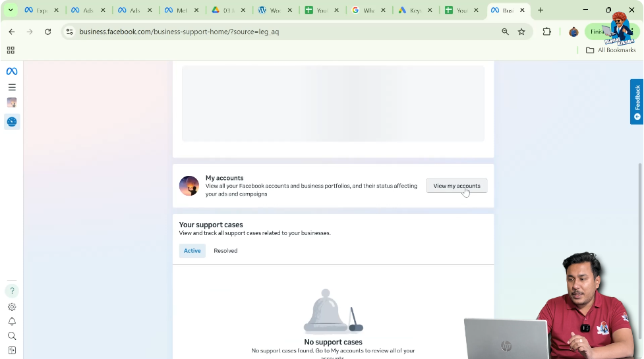
Task: Open the site information icon in address bar
Action: [x=69, y=32]
